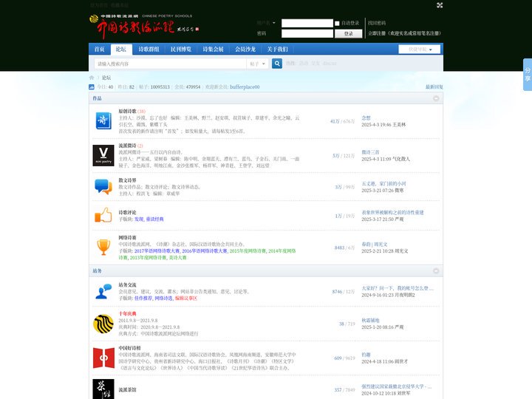Open the 流派茶馆 forum title
The height and width of the screenshot is (399, 532).
127,389
